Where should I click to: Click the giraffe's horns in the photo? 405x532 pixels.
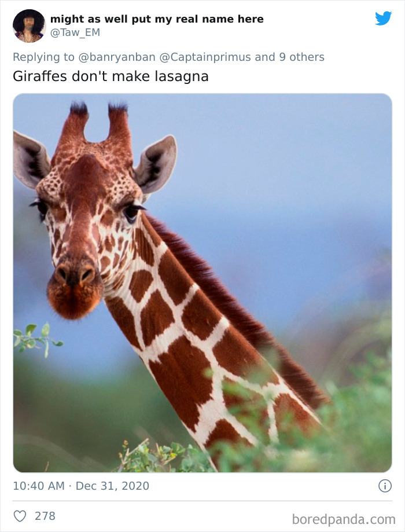[x=96, y=122]
